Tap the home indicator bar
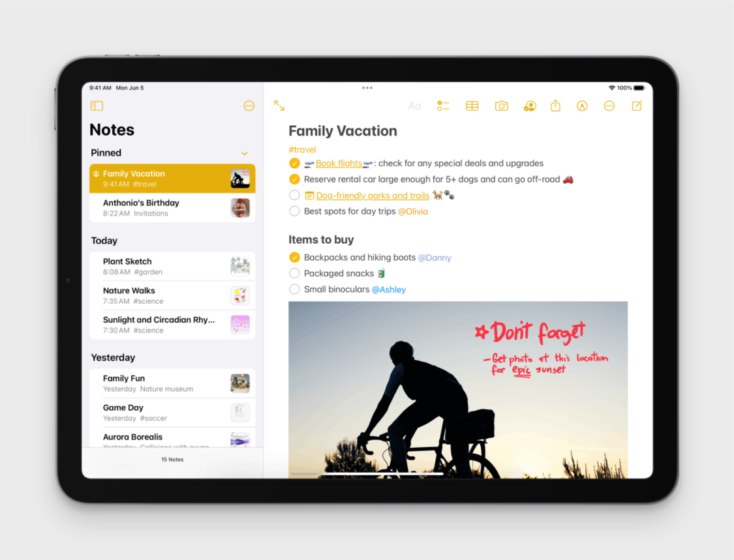The width and height of the screenshot is (734, 560). 367,474
